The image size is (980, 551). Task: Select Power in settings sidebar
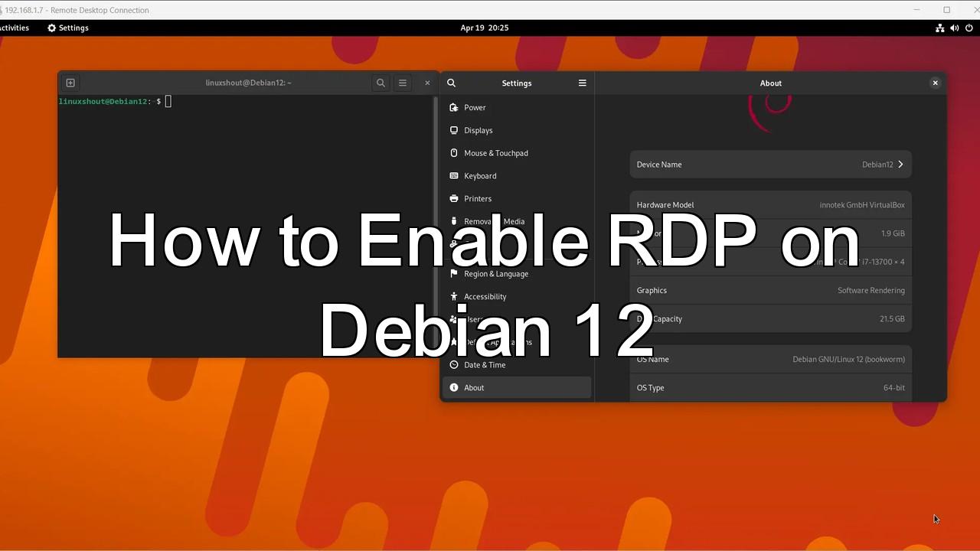point(475,108)
